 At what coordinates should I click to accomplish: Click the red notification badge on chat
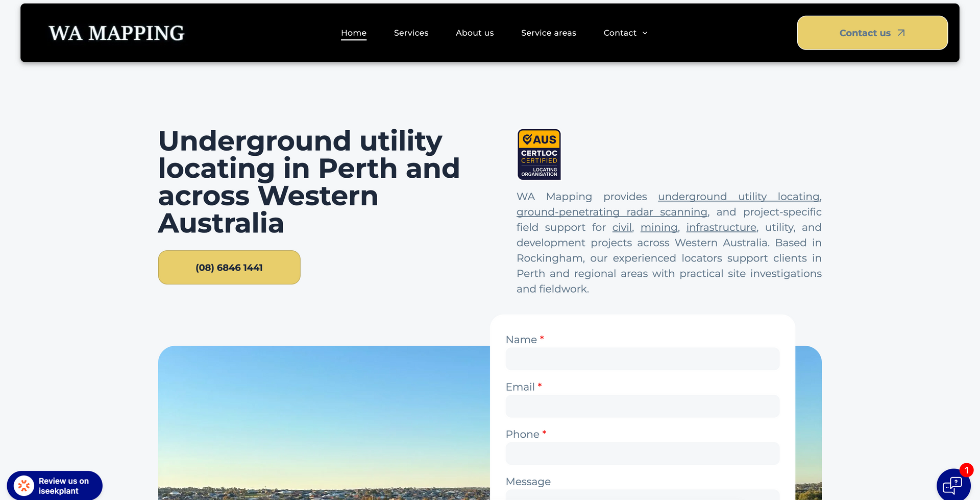click(x=966, y=470)
